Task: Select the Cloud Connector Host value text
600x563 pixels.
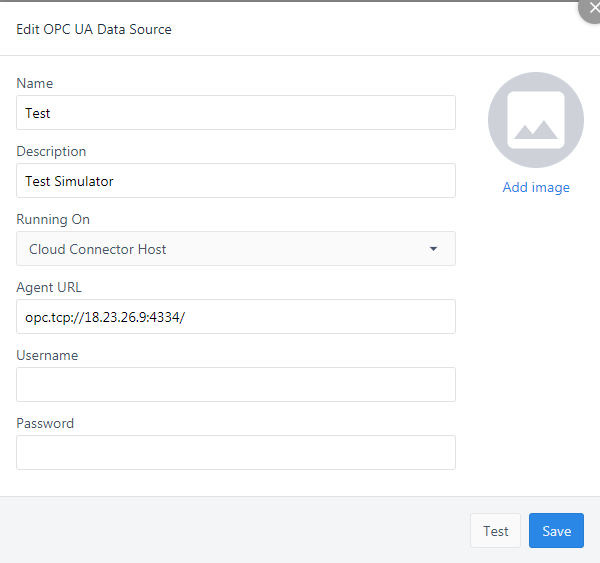Action: (98, 249)
